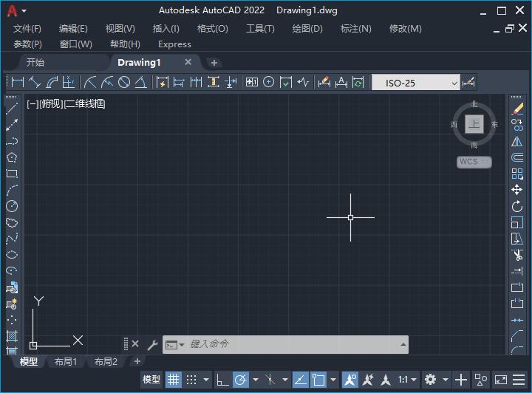Image resolution: width=532 pixels, height=393 pixels.
Task: Select the Revision Cloud tool
Action: point(12,222)
